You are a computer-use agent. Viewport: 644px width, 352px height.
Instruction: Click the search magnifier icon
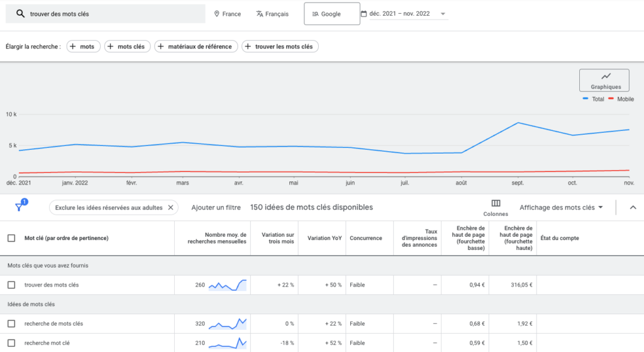20,14
